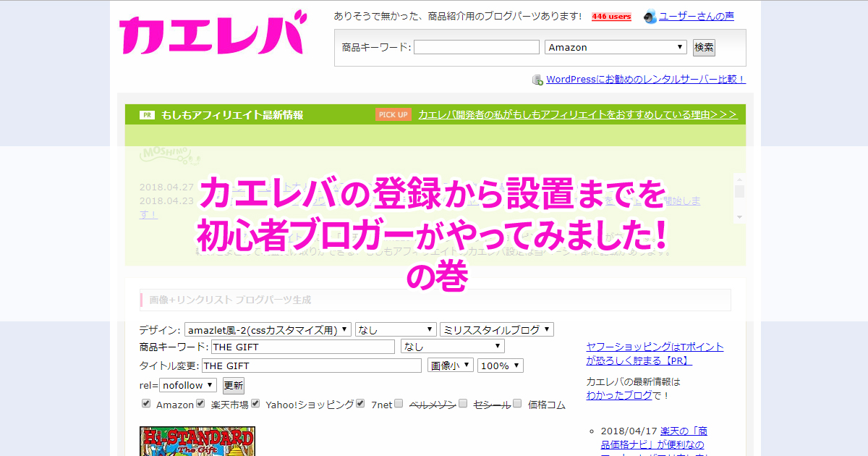
Task: Click the server icon beside the WordPress link
Action: click(537, 80)
